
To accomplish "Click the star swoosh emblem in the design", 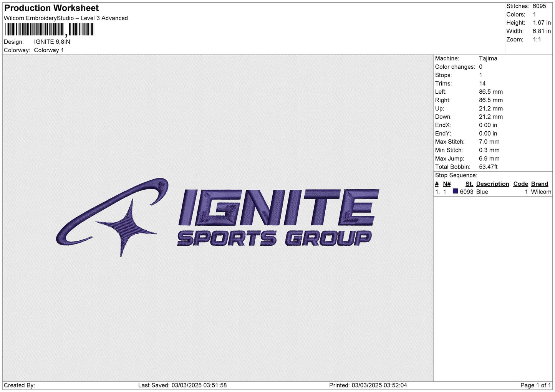I will (x=112, y=218).
